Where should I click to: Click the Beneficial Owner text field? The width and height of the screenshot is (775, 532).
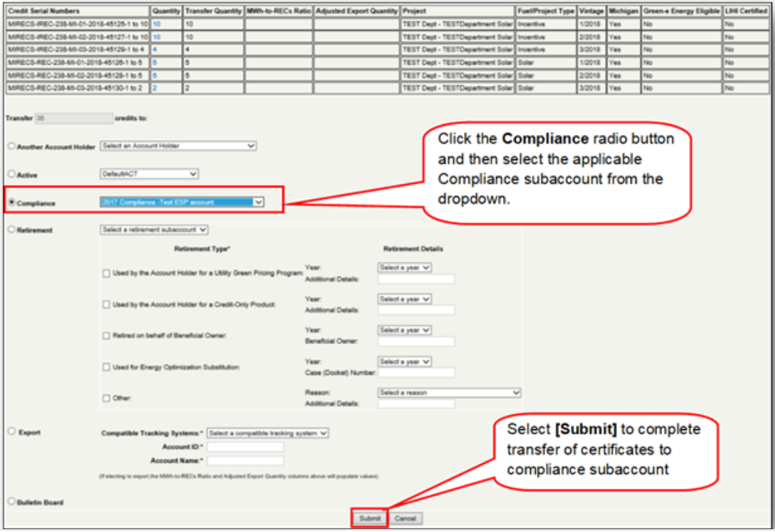pos(416,342)
